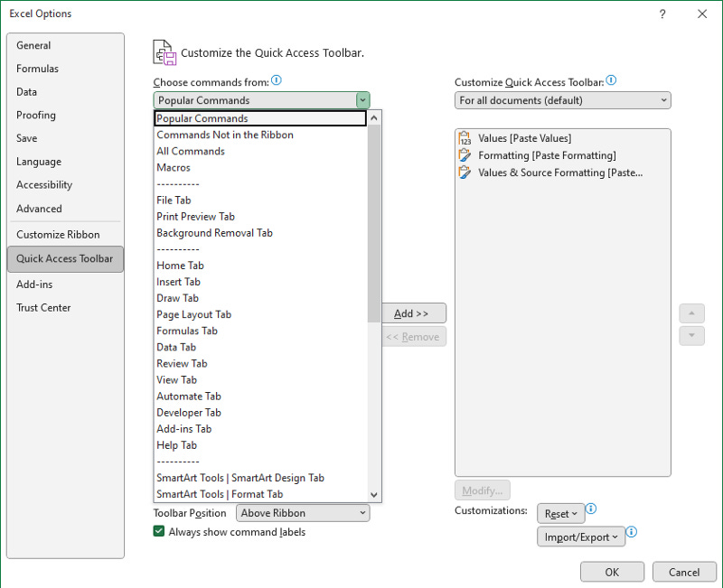
Task: Click dropdown list scrollbar down arrow
Action: tap(374, 495)
